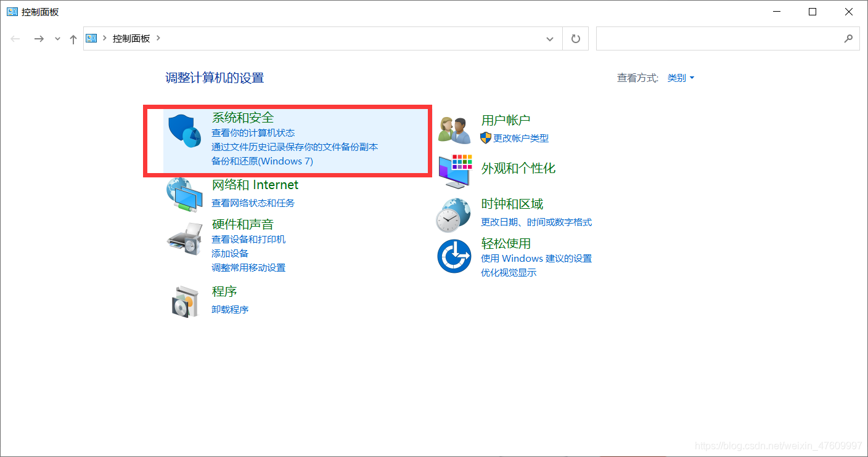Click 卸载程序 link
The height and width of the screenshot is (457, 868).
click(230, 309)
